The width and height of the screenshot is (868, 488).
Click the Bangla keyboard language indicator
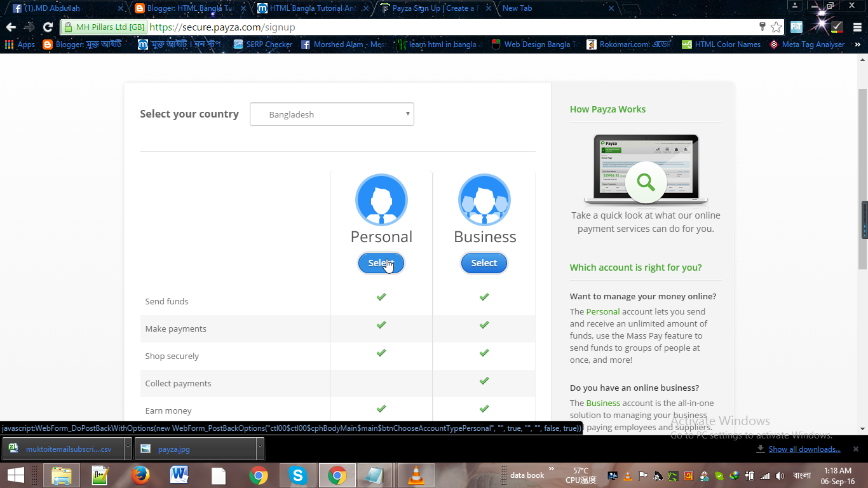point(802,476)
